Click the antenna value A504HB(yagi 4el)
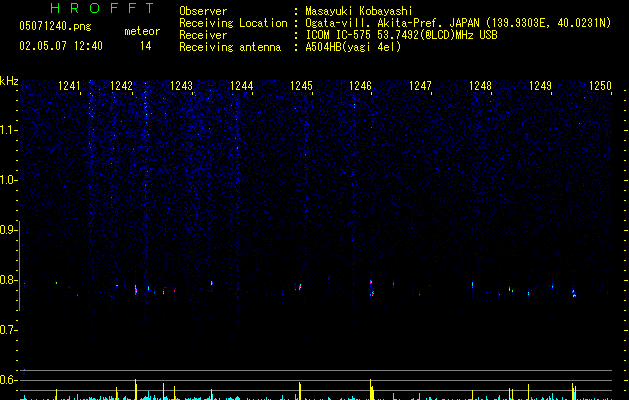 (x=353, y=47)
